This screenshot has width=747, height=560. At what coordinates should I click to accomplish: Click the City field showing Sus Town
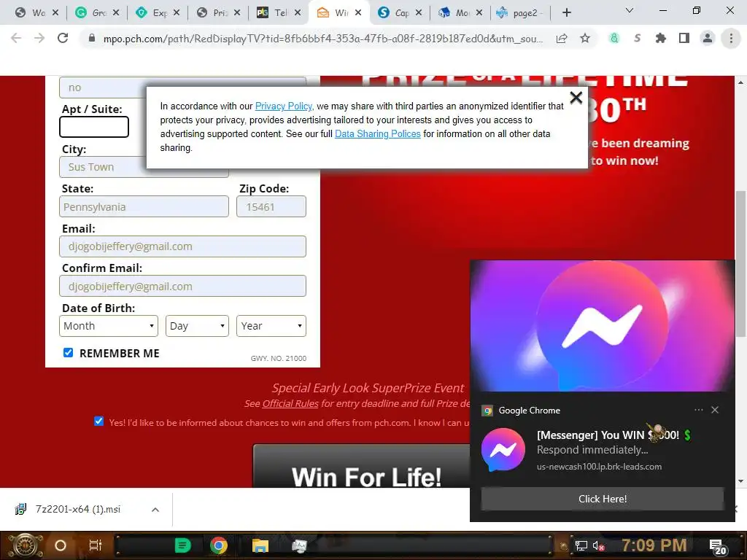click(144, 167)
